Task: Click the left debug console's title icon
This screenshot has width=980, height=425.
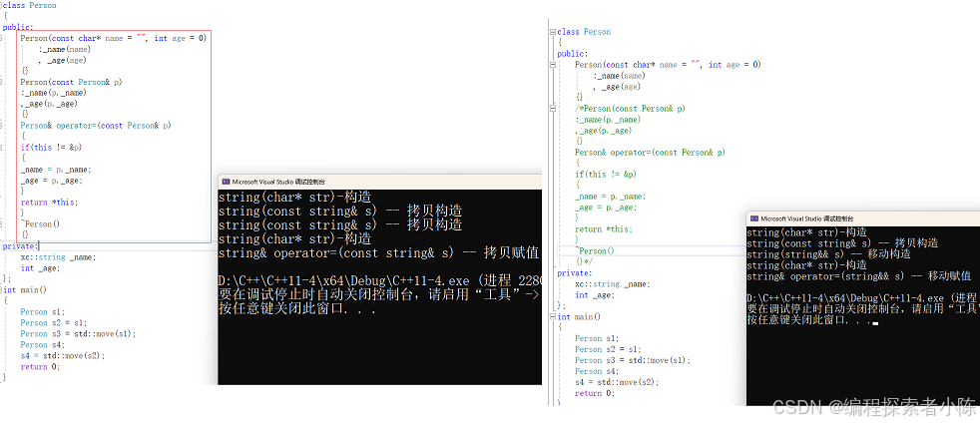Action: point(226,182)
